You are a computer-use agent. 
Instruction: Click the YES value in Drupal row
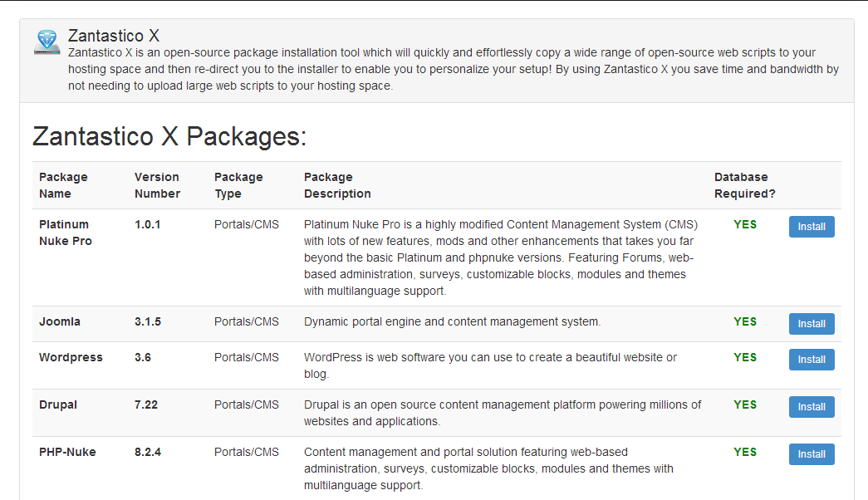pyautogui.click(x=745, y=404)
